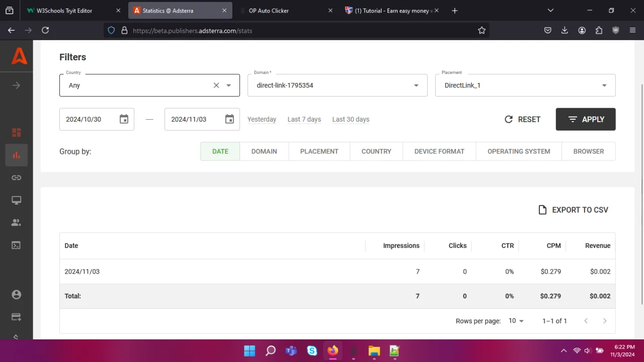Image resolution: width=644 pixels, height=362 pixels.
Task: Sort table by Revenue column header
Action: [x=598, y=246]
